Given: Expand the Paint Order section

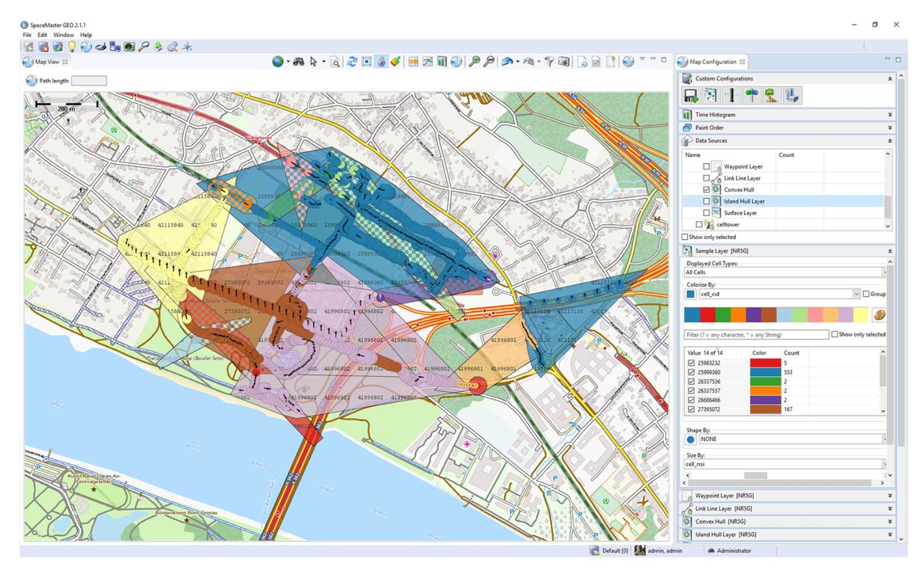Looking at the screenshot, I should (x=890, y=128).
